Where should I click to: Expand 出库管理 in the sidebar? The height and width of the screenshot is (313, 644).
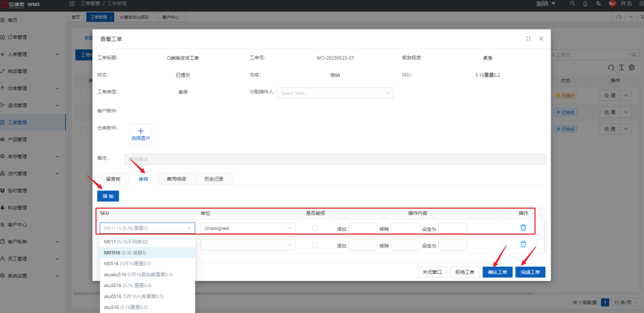[x=57, y=88]
